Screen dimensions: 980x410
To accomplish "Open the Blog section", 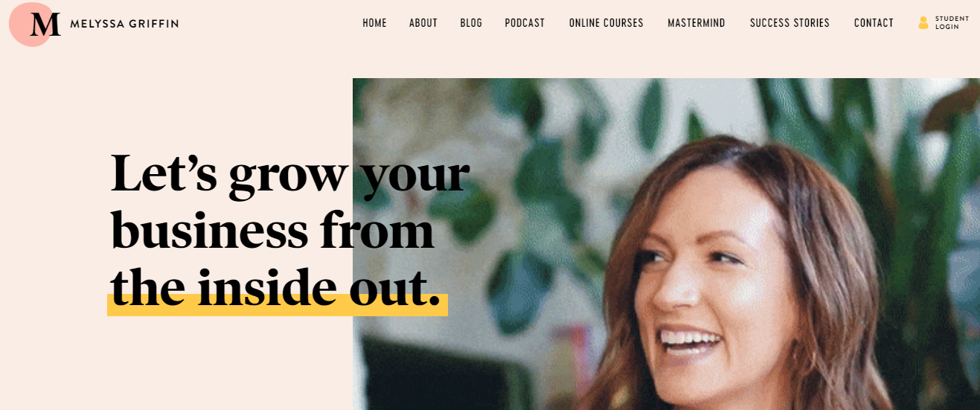I will (x=471, y=23).
